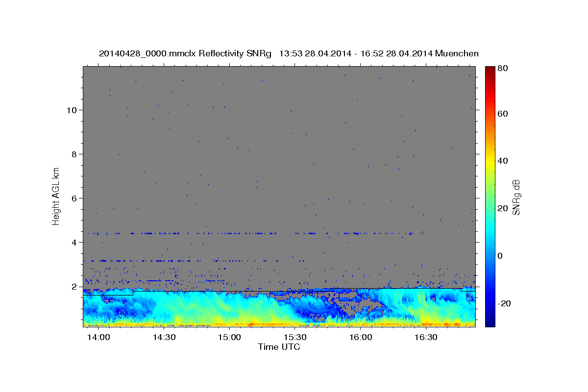Click the colorbar value 40
The image size is (588, 392).
pos(502,161)
